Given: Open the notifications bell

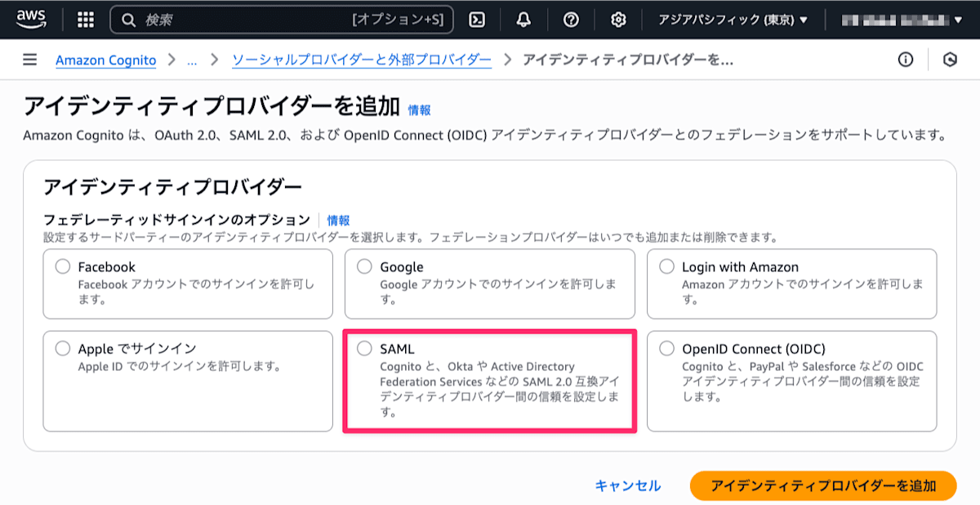Looking at the screenshot, I should click(524, 20).
